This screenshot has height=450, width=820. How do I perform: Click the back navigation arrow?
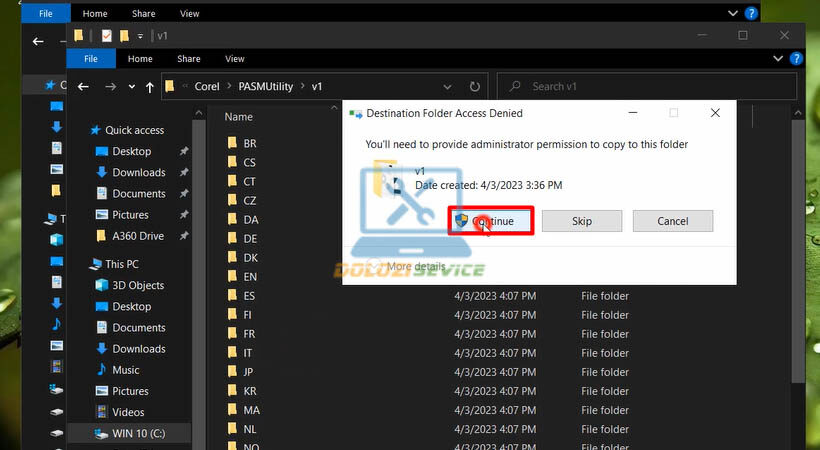pyautogui.click(x=84, y=87)
